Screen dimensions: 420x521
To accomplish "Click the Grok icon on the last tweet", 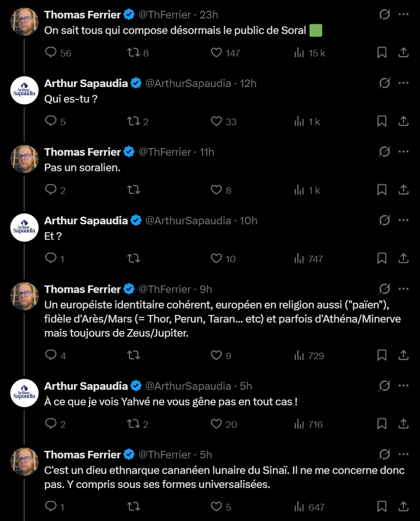I will (385, 454).
